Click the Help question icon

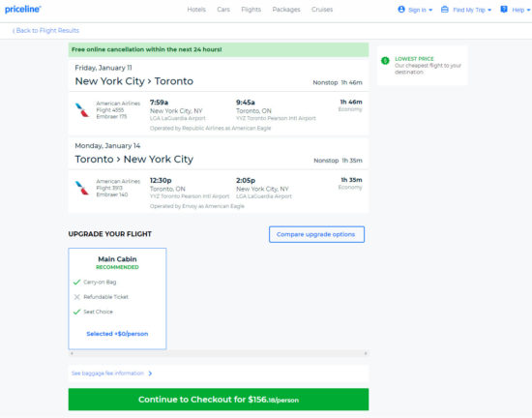coord(504,9)
